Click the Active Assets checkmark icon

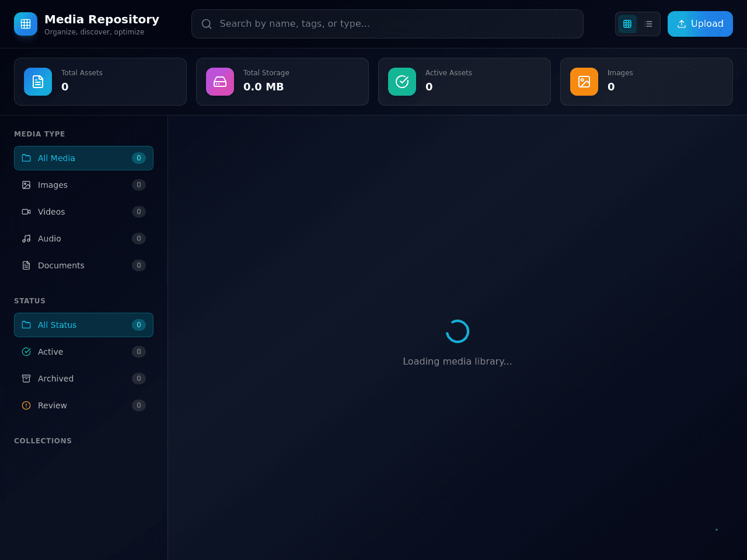pyautogui.click(x=402, y=82)
